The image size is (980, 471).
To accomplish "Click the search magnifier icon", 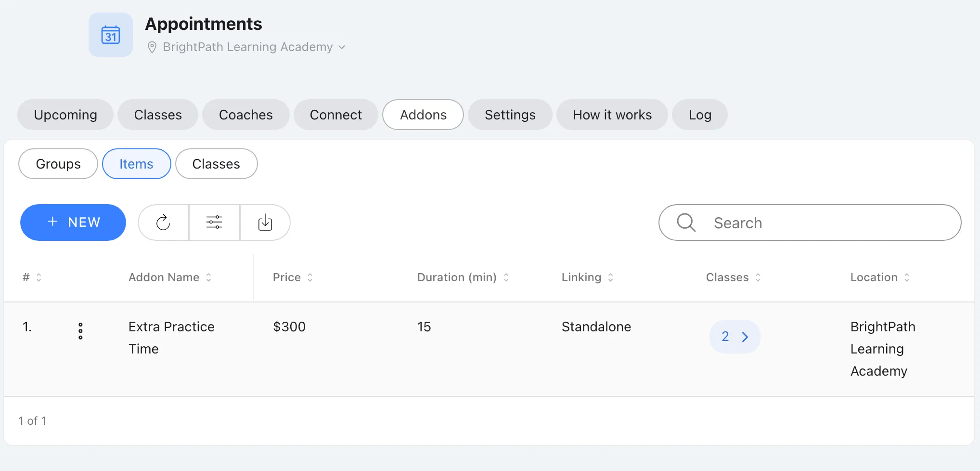I will (x=686, y=222).
